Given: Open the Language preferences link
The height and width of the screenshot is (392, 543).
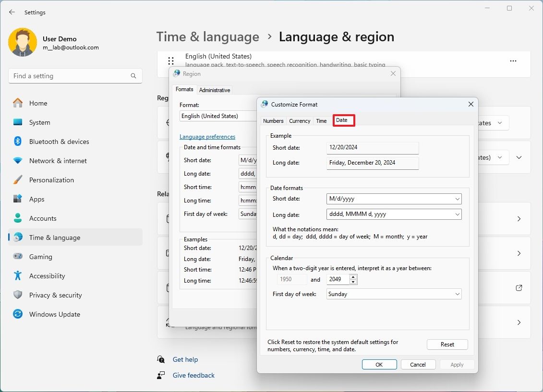Looking at the screenshot, I should pyautogui.click(x=207, y=136).
